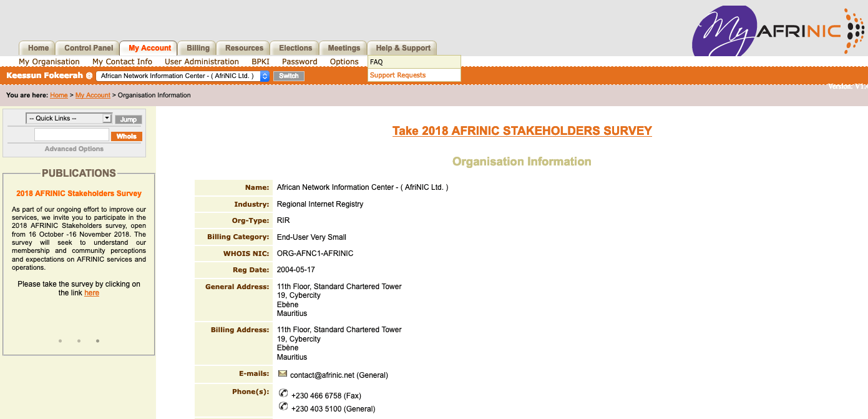Open the Resources tab
The height and width of the screenshot is (419, 868).
point(244,48)
